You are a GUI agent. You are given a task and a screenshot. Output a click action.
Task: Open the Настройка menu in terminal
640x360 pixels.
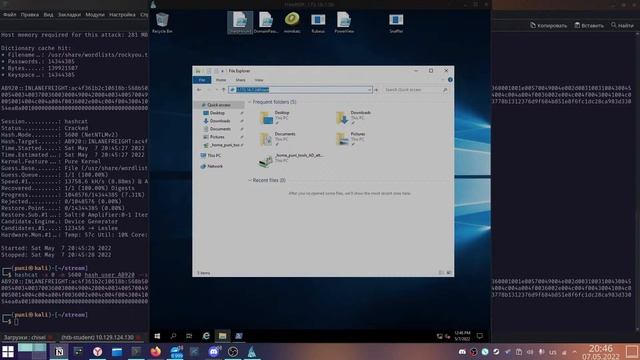coord(122,15)
